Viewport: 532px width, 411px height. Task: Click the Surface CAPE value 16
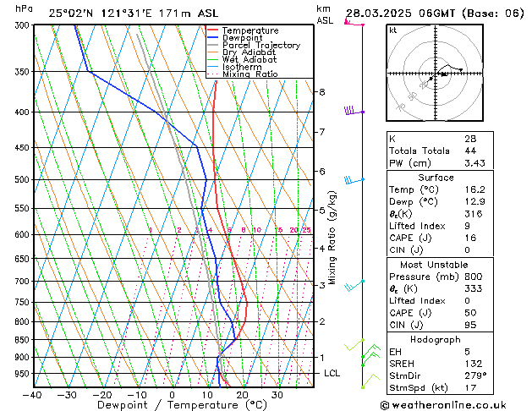pyautogui.click(x=470, y=238)
